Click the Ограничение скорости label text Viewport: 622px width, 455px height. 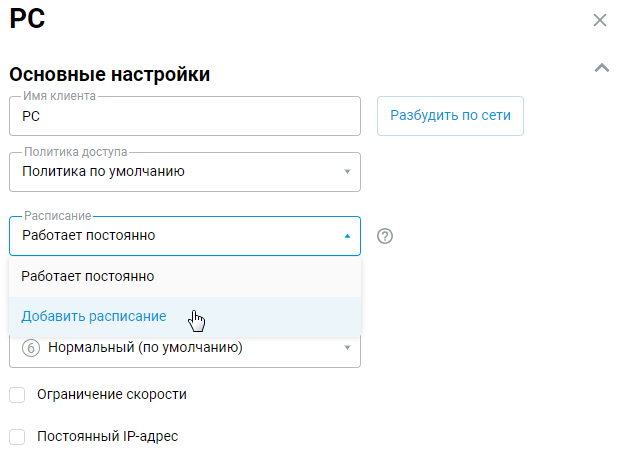point(111,395)
